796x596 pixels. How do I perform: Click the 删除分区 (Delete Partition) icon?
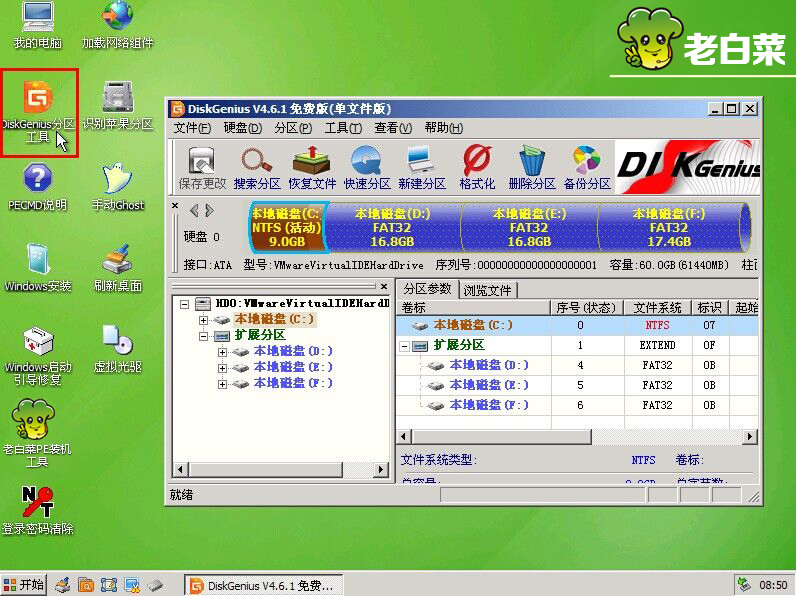(x=531, y=167)
